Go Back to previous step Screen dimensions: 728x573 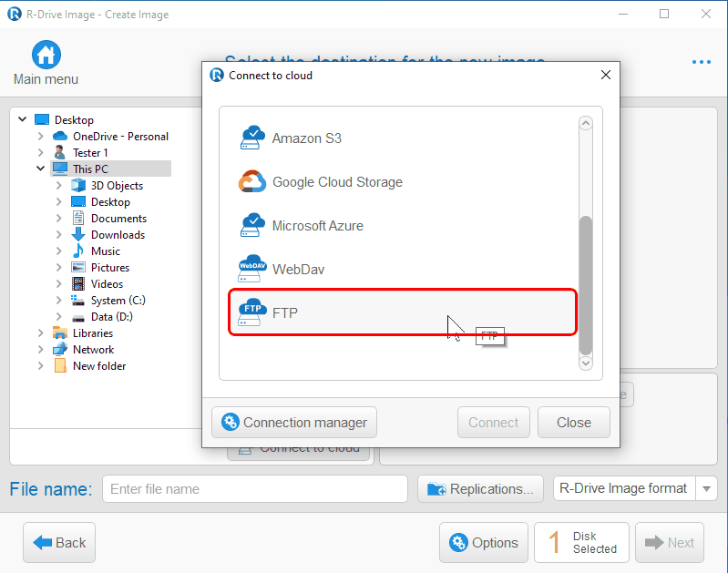tap(59, 542)
